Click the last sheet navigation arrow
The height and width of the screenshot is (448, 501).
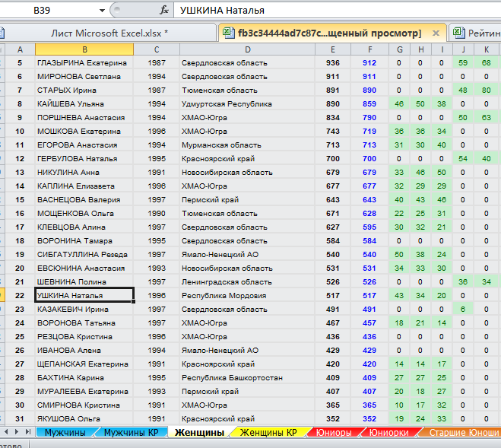28,432
